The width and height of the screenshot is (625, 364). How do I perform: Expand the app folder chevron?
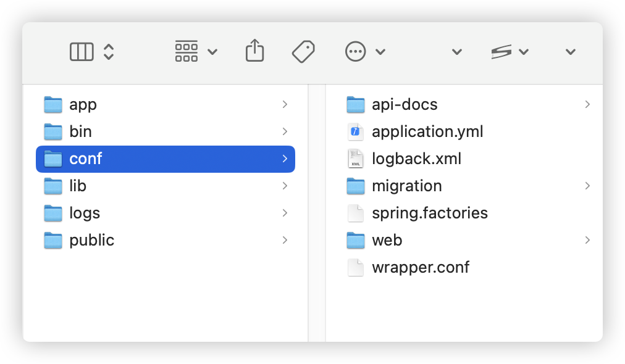coord(285,104)
